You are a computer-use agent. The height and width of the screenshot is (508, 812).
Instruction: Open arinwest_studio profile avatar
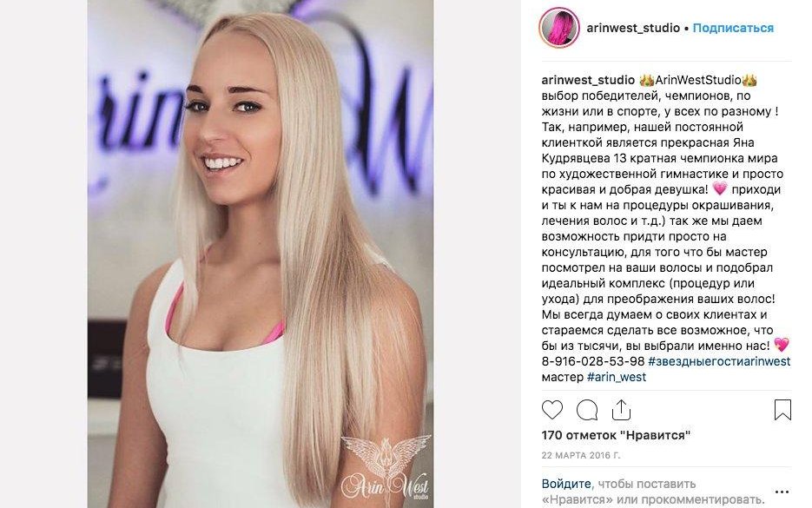pyautogui.click(x=558, y=28)
